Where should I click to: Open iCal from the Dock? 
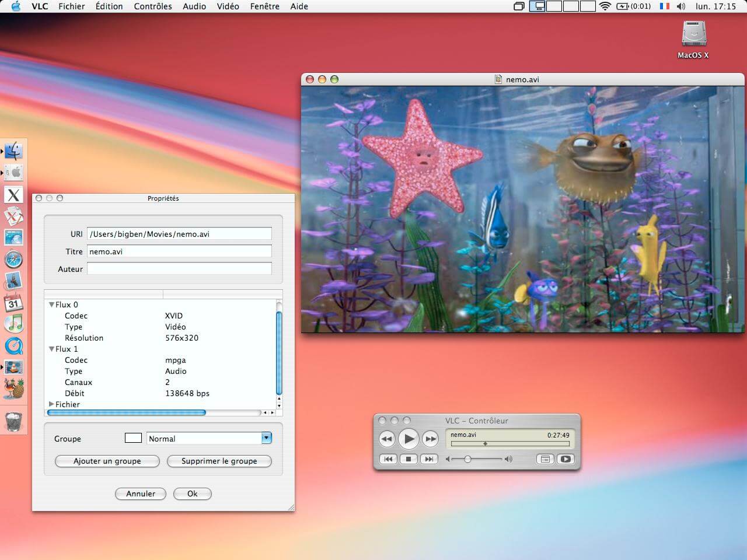(14, 303)
